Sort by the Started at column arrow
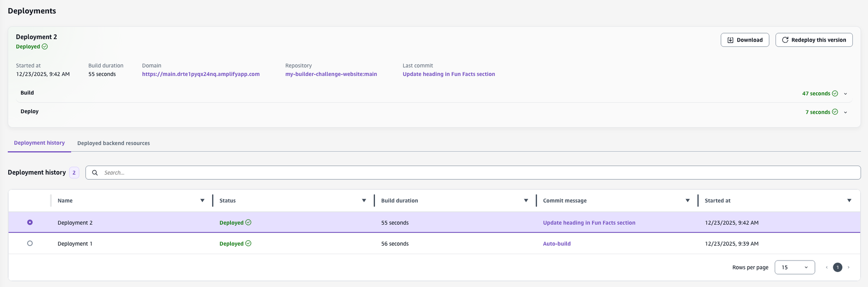 [849, 200]
